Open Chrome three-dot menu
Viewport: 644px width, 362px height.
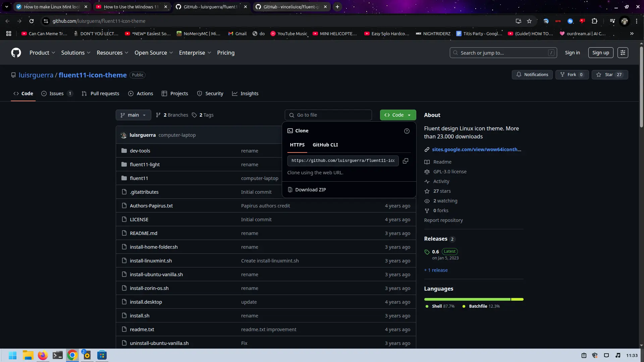637,21
